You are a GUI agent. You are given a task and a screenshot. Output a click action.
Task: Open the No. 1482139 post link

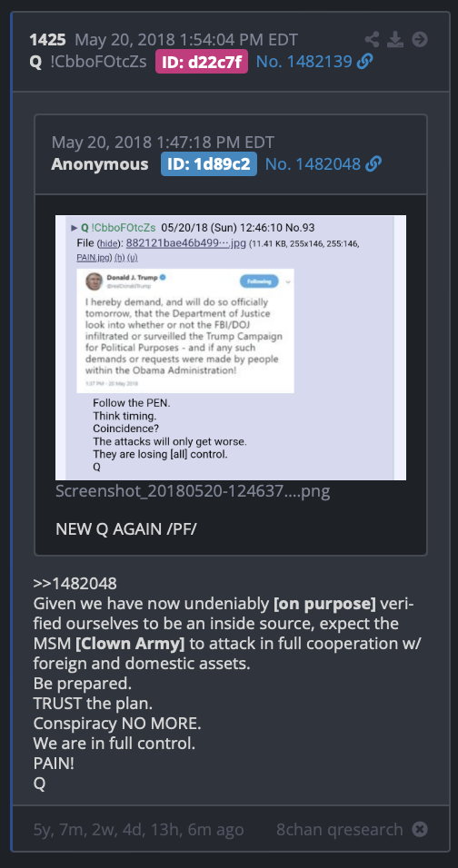[x=304, y=62]
